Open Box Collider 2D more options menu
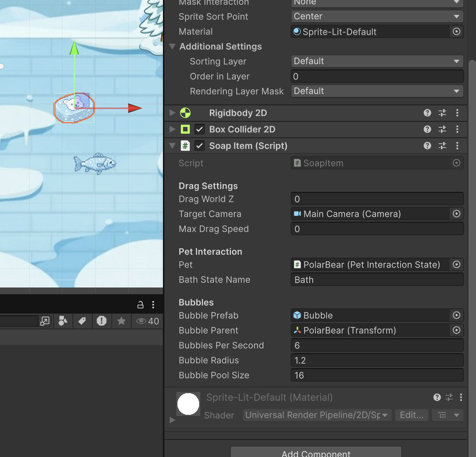 point(457,129)
